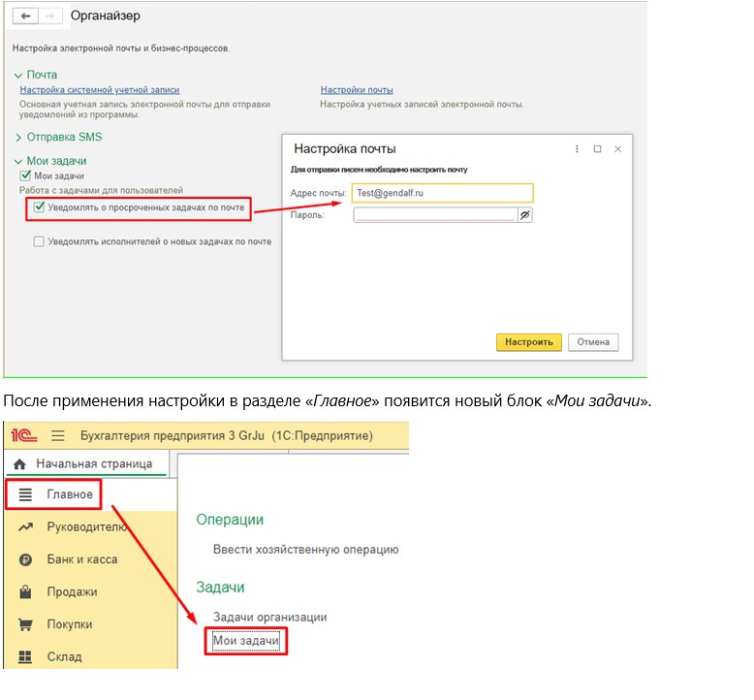
Task: Enable Уведомлять исполнителей о новых задачах
Action: (39, 241)
